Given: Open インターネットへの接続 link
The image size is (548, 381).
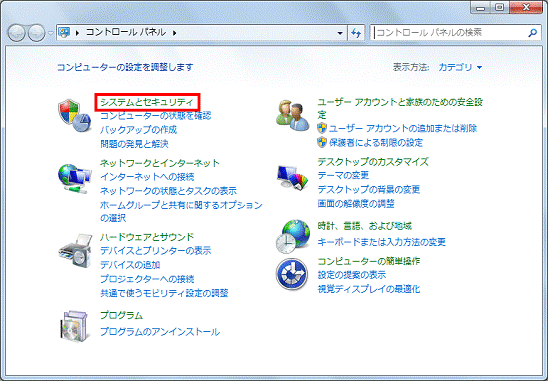Looking at the screenshot, I should (147, 177).
